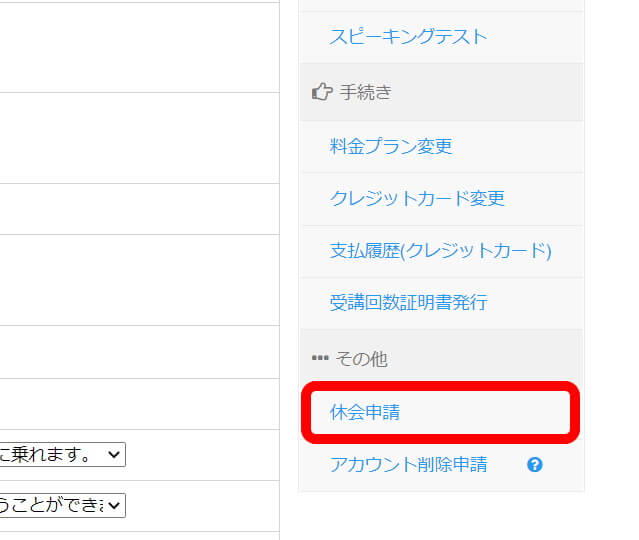This screenshot has width=639, height=540.
Task: Click the three-dots icon beside その他
Action: [x=320, y=358]
